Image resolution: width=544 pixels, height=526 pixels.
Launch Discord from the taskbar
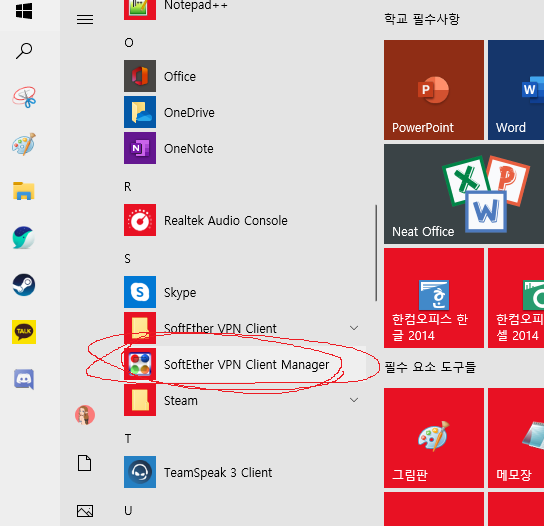(24, 379)
